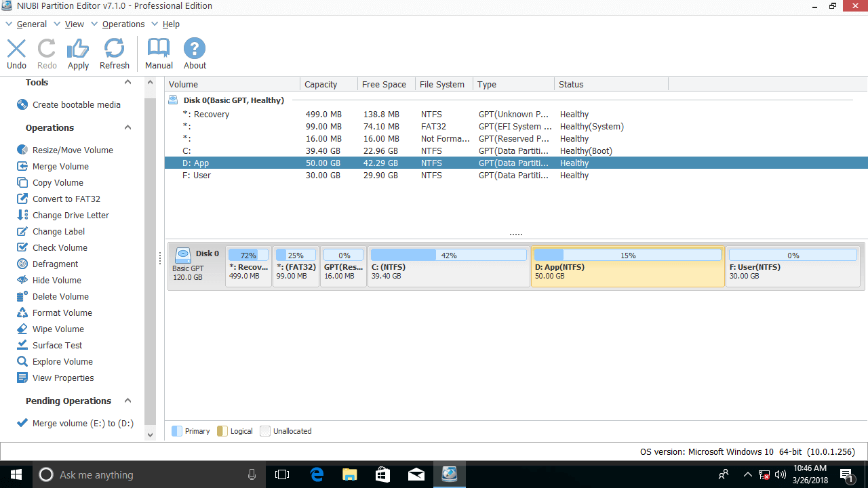Select the C: volume row in list
The width and height of the screenshot is (868, 488).
516,151
